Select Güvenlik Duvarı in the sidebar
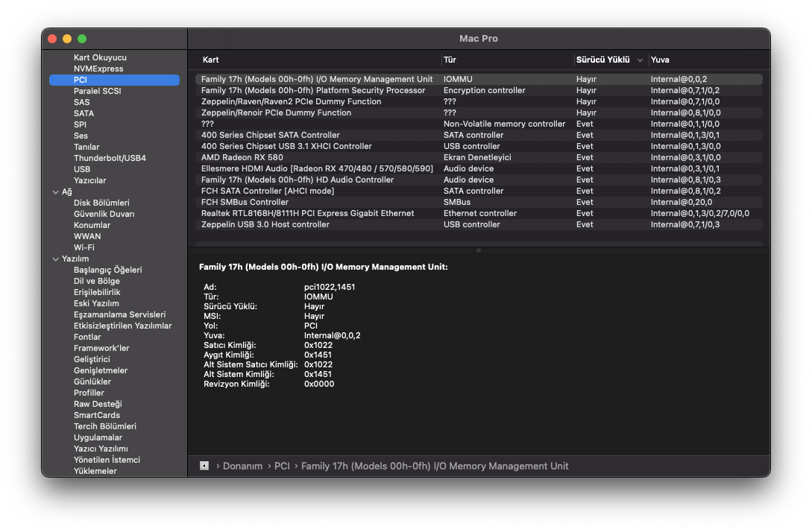The width and height of the screenshot is (812, 532). (x=104, y=214)
